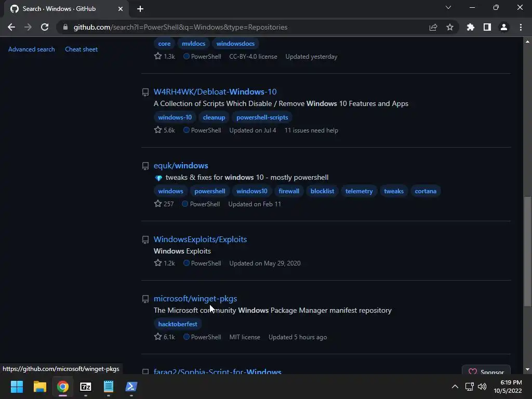Click the scrollbar down arrow
This screenshot has height=399, width=532.
click(527, 369)
